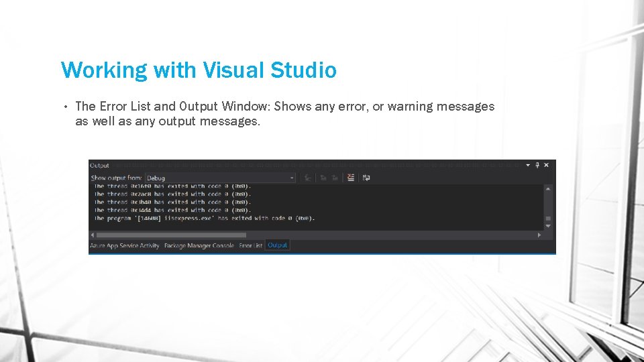Select the Output tab

click(278, 245)
